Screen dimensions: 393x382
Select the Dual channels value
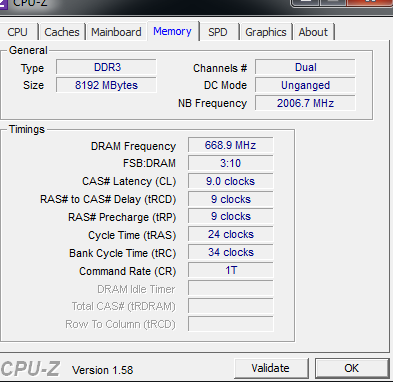coord(305,67)
